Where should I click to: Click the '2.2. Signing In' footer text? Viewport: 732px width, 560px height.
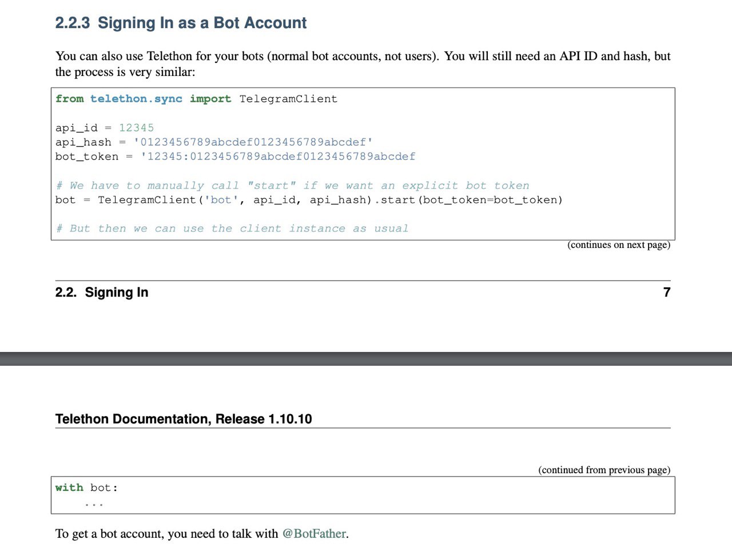(x=102, y=292)
